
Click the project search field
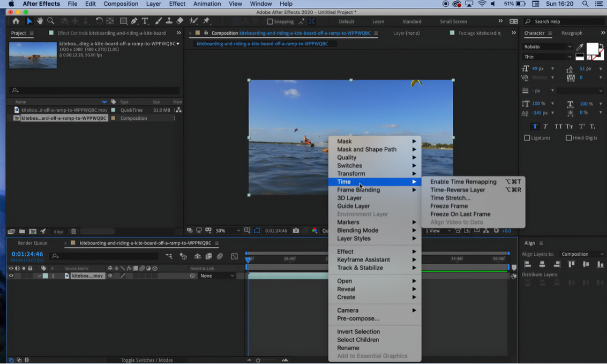[95, 90]
